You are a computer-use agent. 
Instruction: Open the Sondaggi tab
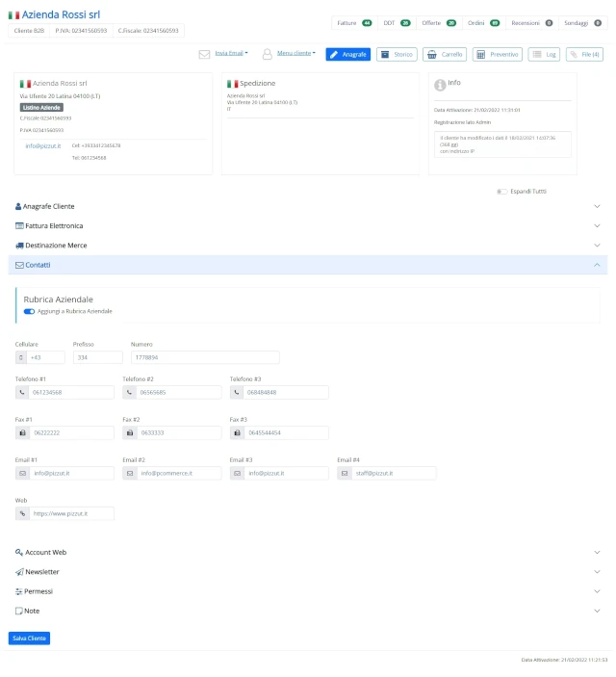582,23
